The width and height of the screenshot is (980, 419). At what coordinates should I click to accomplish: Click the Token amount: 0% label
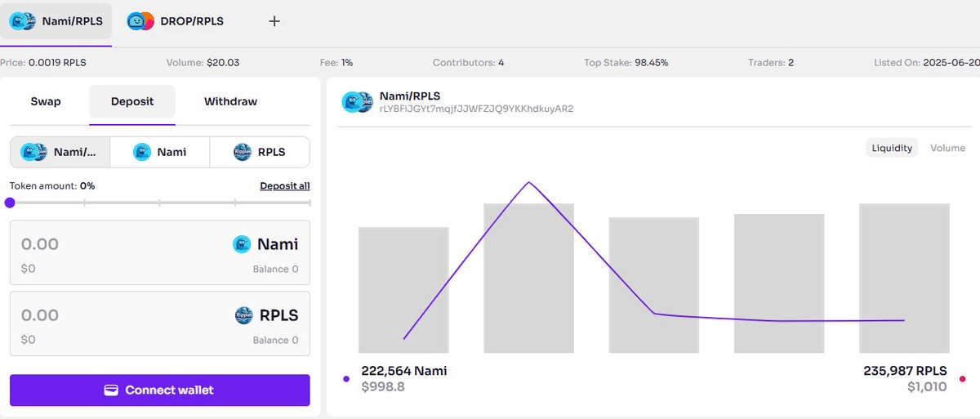[52, 186]
